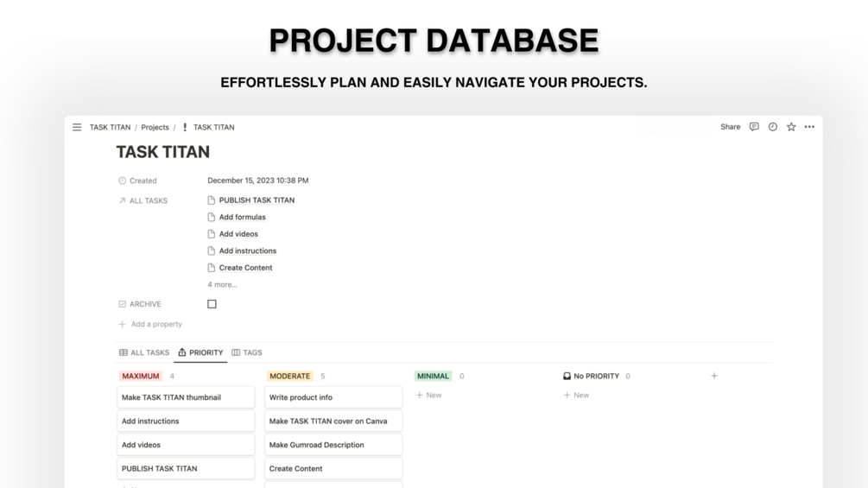Click the plus icon to add a group

[714, 376]
